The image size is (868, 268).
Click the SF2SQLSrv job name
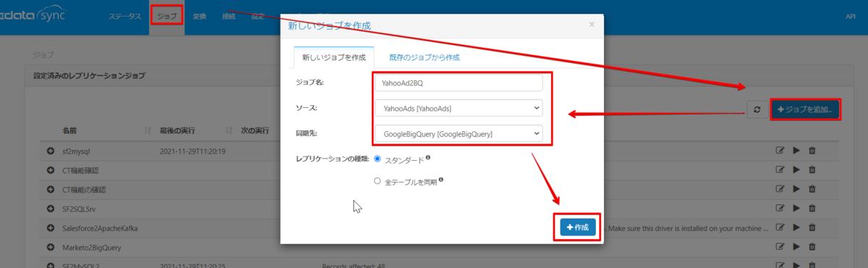(x=80, y=209)
